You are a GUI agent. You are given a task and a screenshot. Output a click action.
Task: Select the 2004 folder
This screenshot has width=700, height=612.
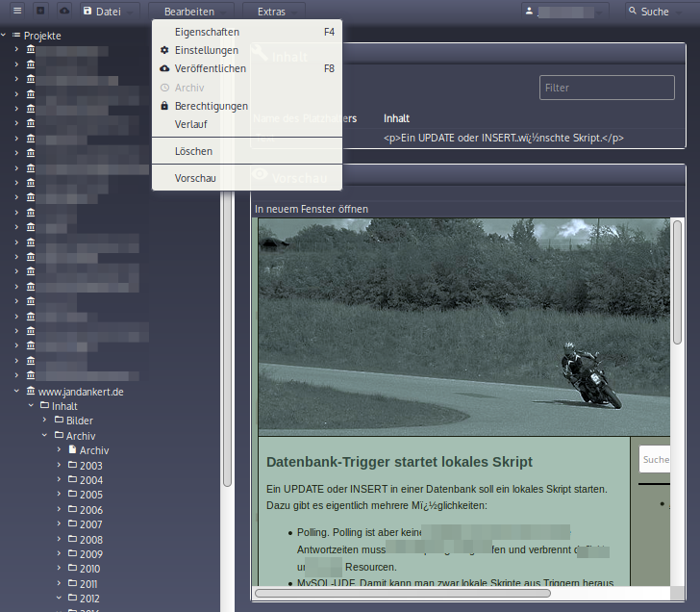point(91,481)
